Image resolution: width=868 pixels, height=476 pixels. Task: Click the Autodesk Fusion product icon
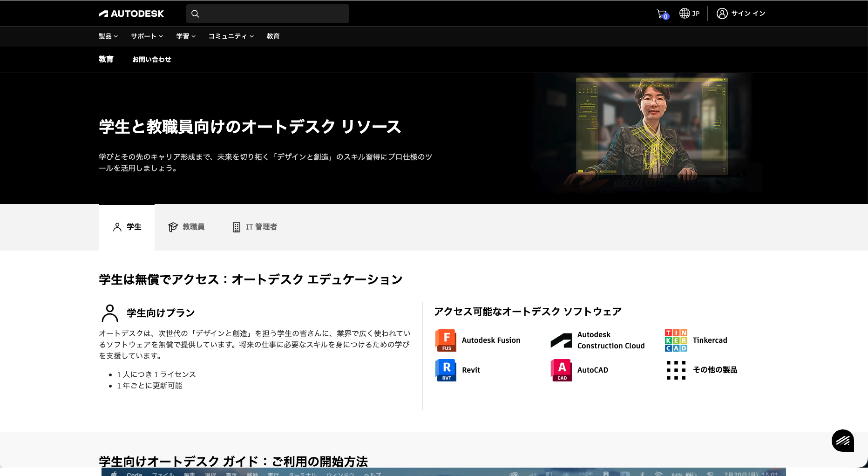446,340
